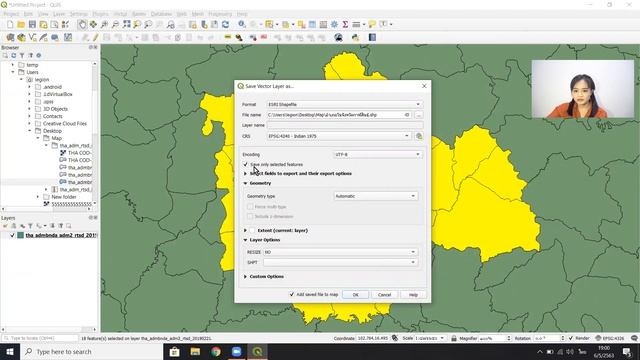Open the Processing Toolbox gear icon

pyautogui.click(x=334, y=24)
